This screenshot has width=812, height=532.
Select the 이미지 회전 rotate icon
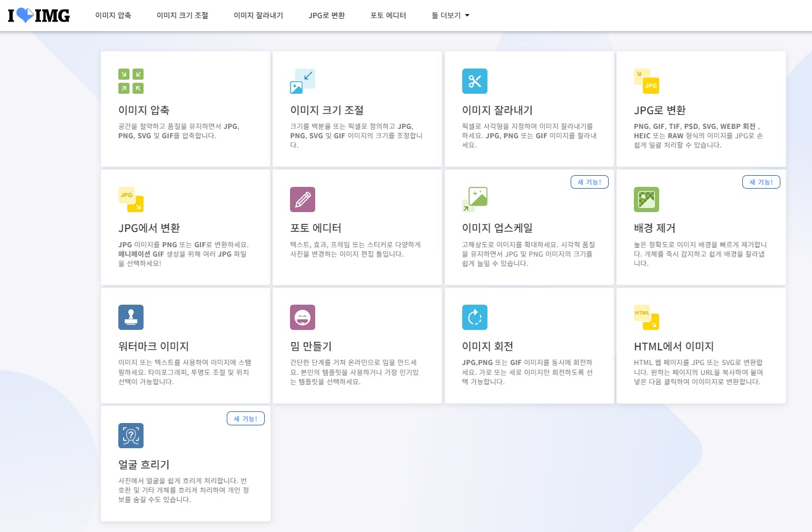point(475,318)
